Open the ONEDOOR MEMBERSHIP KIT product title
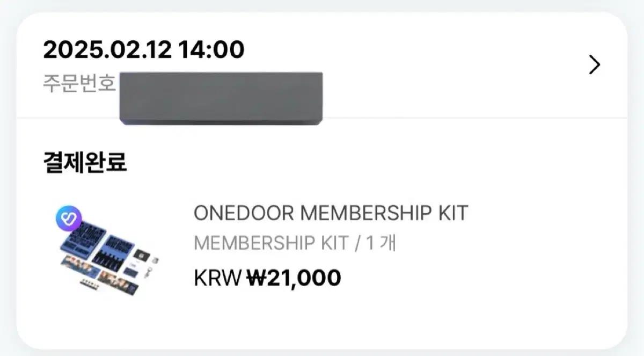644x356 pixels. click(x=331, y=213)
